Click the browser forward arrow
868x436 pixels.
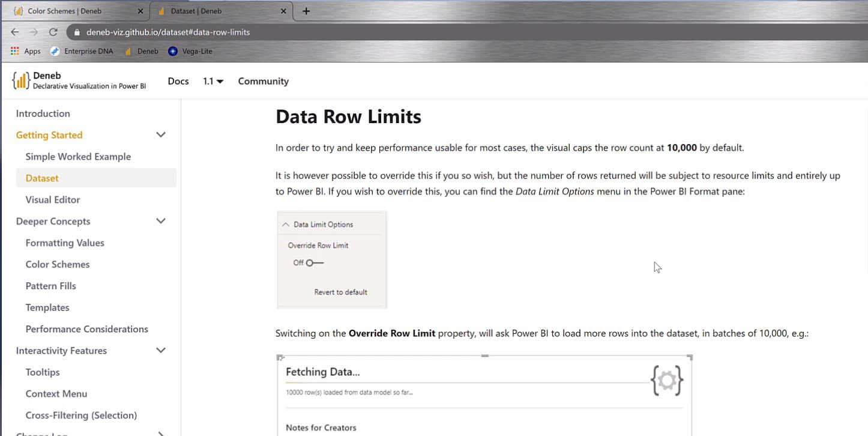click(34, 32)
